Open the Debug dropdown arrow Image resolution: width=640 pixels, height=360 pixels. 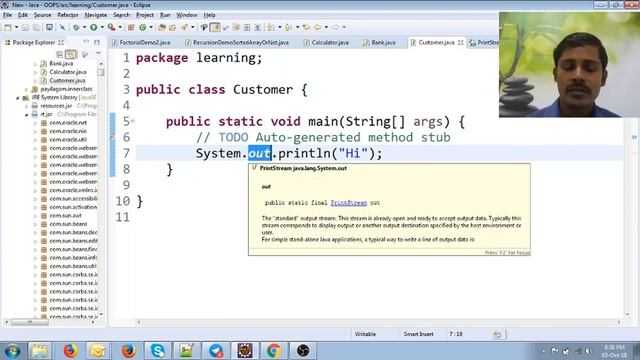(84, 27)
